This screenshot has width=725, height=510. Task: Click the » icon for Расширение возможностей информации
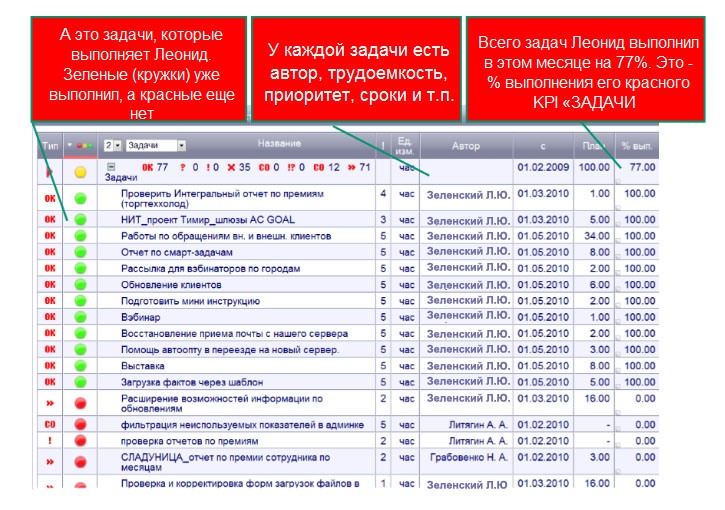50,403
